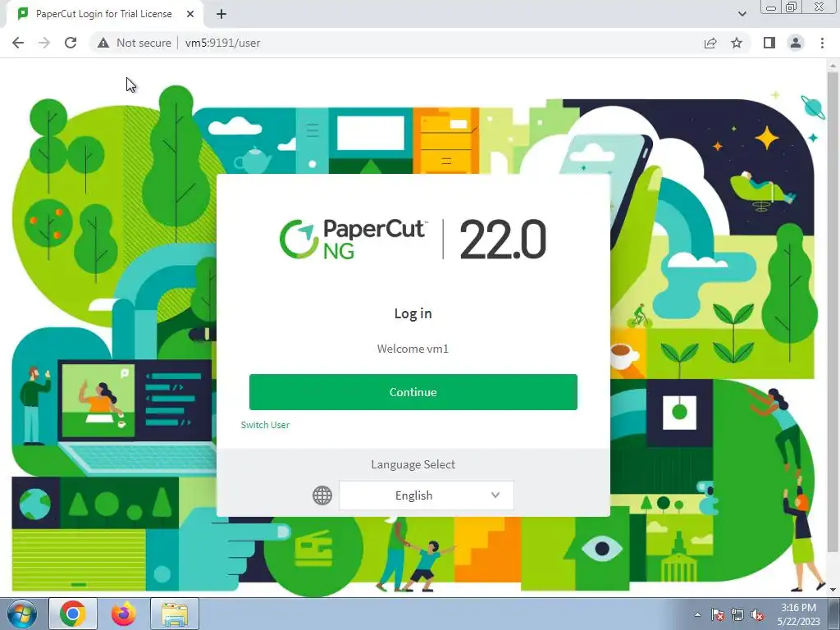Click the globe language icon
840x630 pixels.
[322, 495]
